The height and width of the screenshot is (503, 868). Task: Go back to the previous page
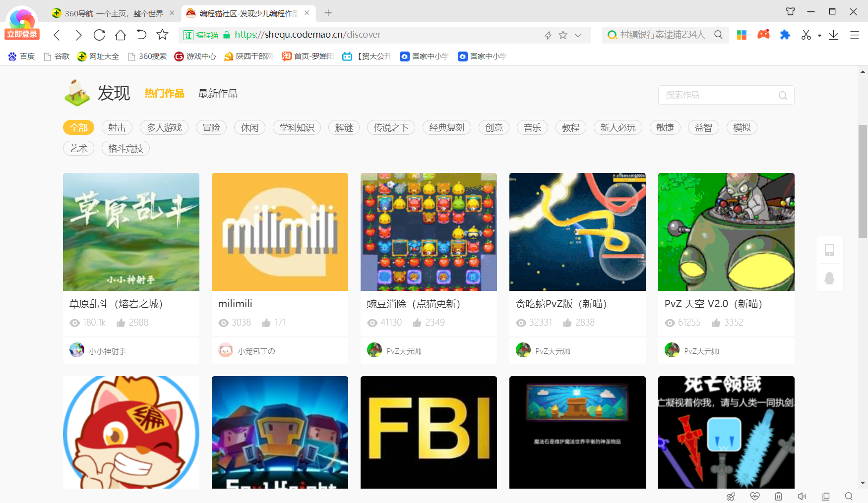click(x=57, y=35)
